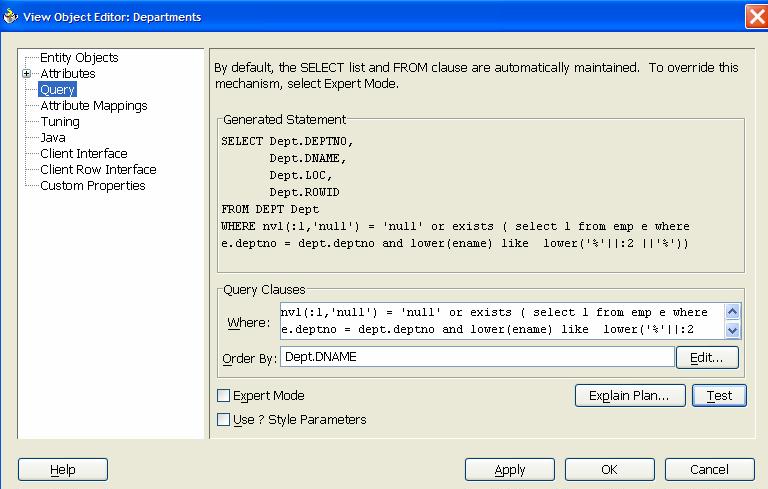Expand the Attributes tree node
Image resolution: width=768 pixels, height=489 pixels.
point(27,74)
